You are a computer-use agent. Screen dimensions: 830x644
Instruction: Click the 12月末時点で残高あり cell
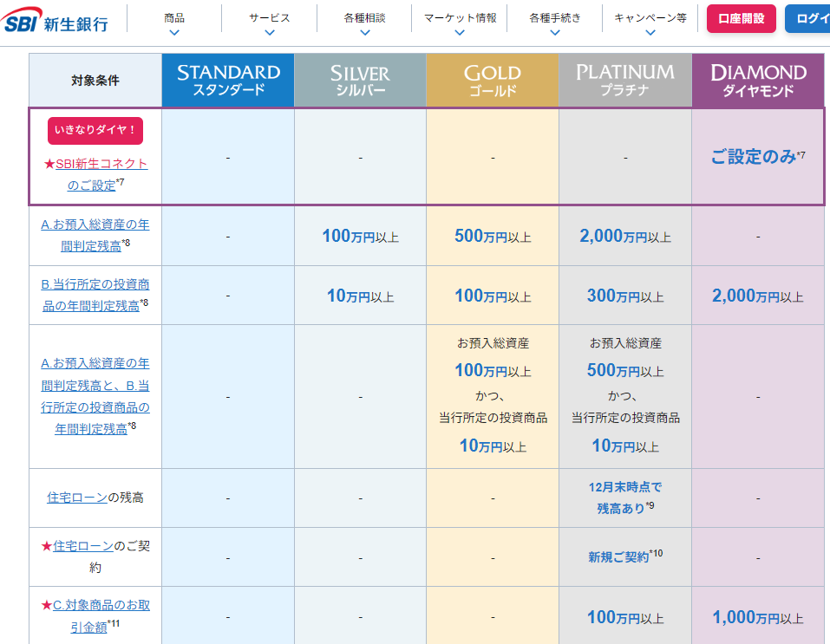point(625,498)
